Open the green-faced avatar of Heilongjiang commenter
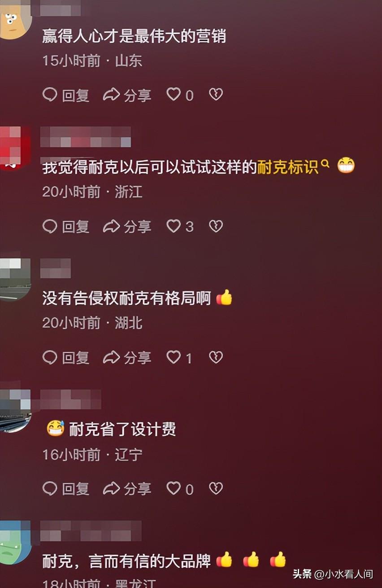 (15, 543)
